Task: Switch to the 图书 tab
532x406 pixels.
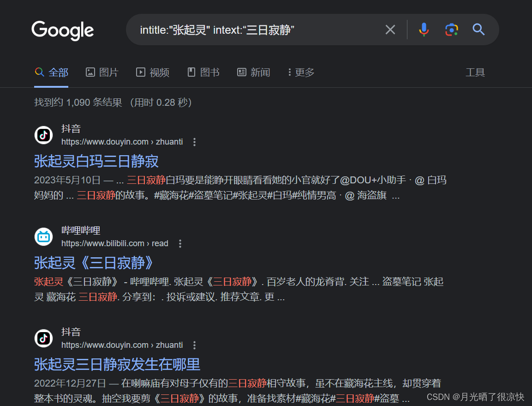Action: tap(203, 73)
